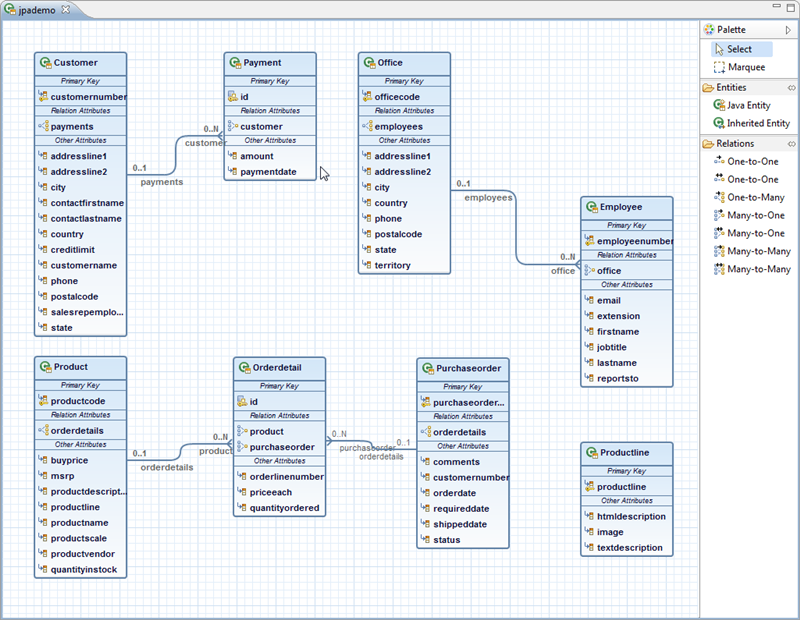This screenshot has width=800, height=620.
Task: Activate the Select tool in the palette
Action: coord(740,48)
